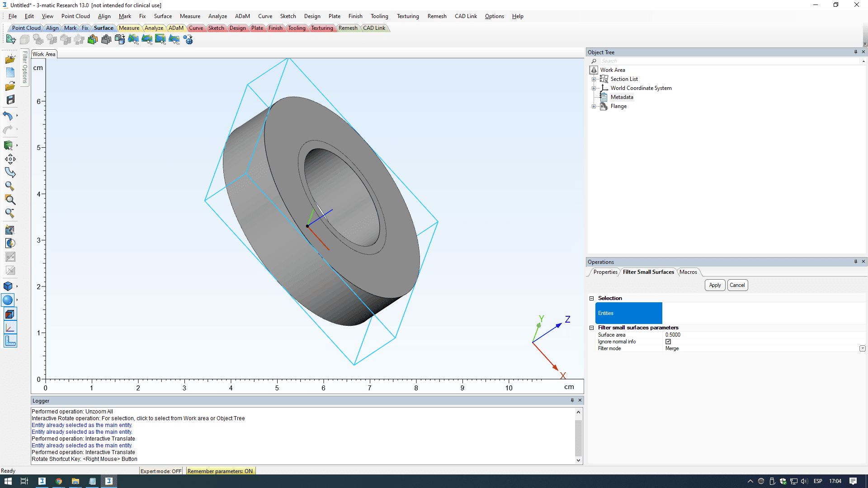Open the Remesh menu
868x488 pixels.
437,16
